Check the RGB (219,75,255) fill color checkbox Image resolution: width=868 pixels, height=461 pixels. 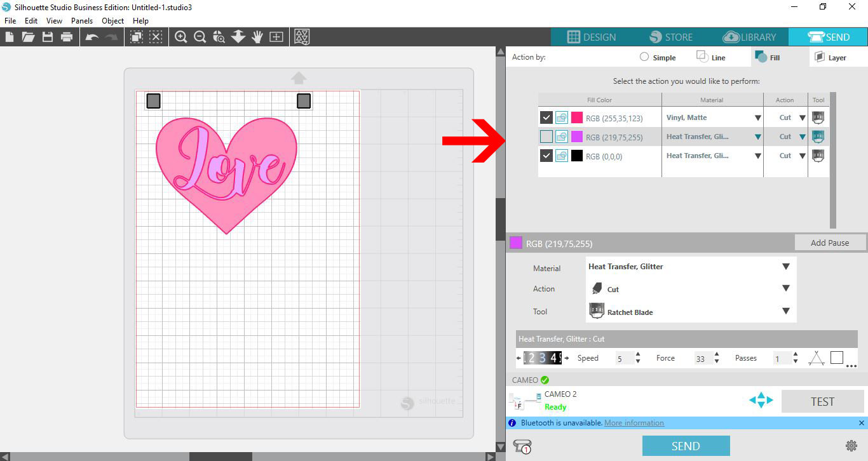[546, 137]
